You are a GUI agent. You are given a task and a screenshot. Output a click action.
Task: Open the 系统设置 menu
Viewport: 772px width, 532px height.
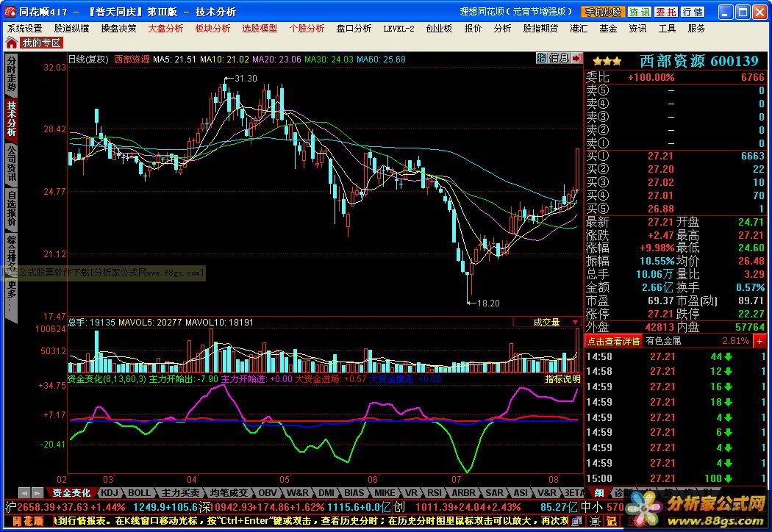pos(24,29)
